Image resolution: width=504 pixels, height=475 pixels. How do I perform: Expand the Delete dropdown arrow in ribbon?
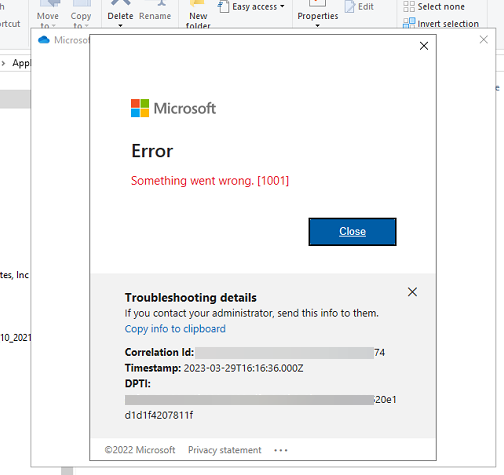[120, 26]
